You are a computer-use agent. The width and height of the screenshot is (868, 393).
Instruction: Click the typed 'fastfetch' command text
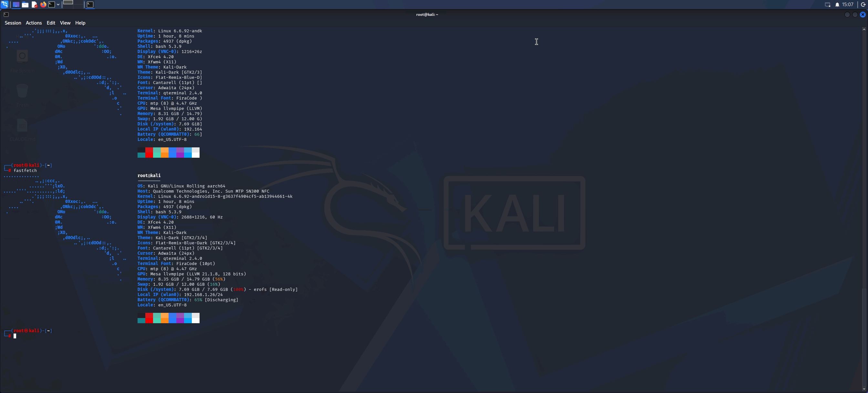click(x=25, y=171)
